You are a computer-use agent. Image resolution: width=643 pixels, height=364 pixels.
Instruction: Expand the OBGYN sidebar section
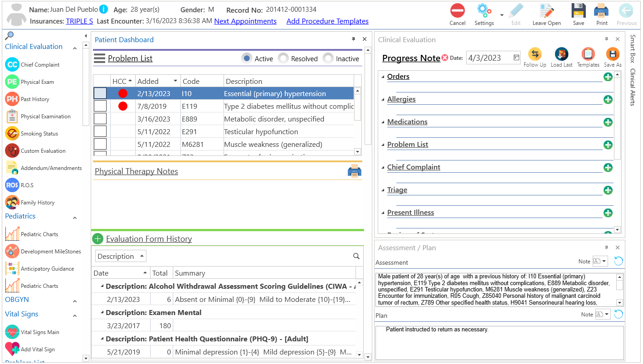click(x=75, y=301)
